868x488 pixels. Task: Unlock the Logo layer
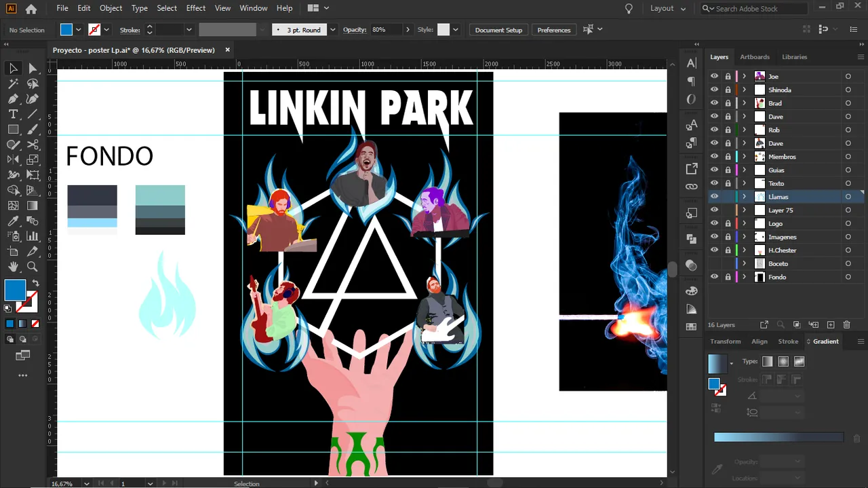(728, 223)
